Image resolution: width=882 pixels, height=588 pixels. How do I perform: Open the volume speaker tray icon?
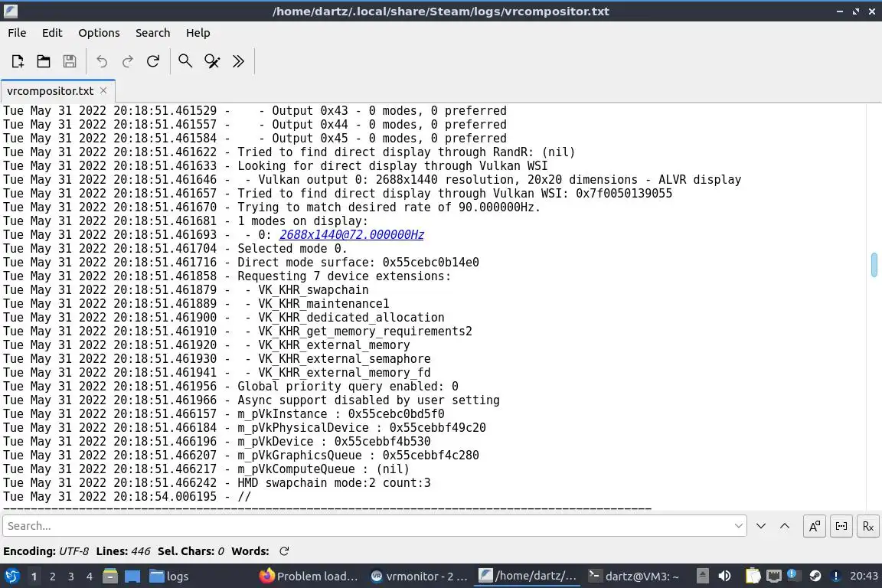tap(725, 576)
